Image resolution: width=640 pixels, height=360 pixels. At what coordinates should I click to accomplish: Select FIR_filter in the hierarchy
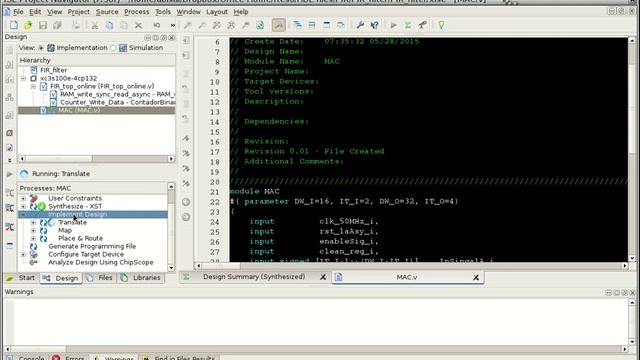[x=53, y=70]
